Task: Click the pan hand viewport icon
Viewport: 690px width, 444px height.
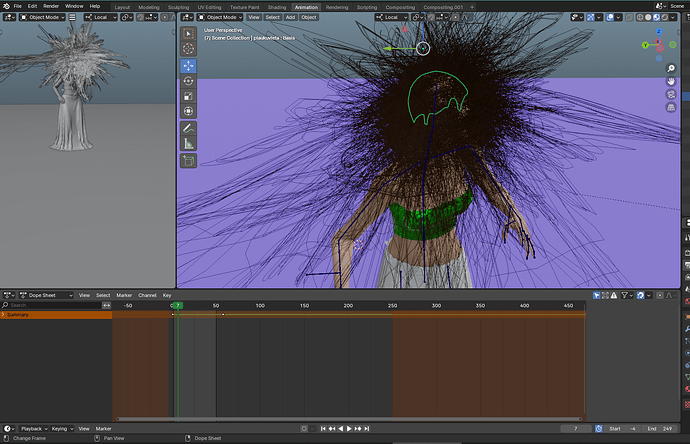Action: [671, 81]
